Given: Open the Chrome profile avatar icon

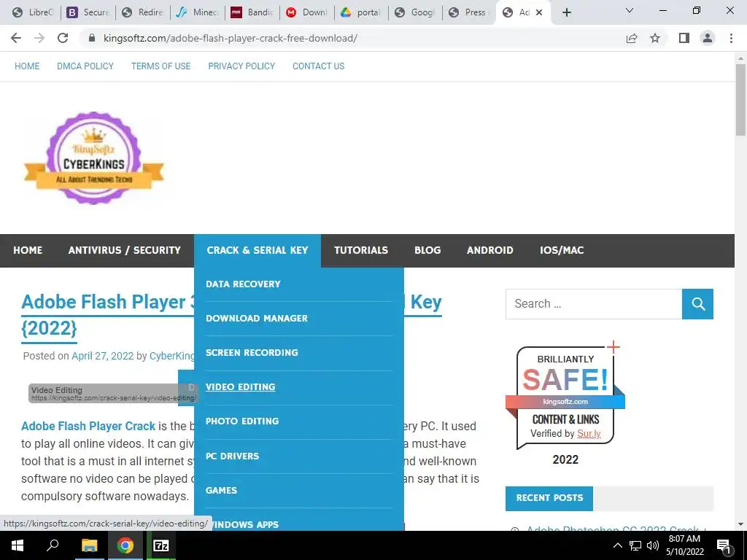Looking at the screenshot, I should [708, 38].
